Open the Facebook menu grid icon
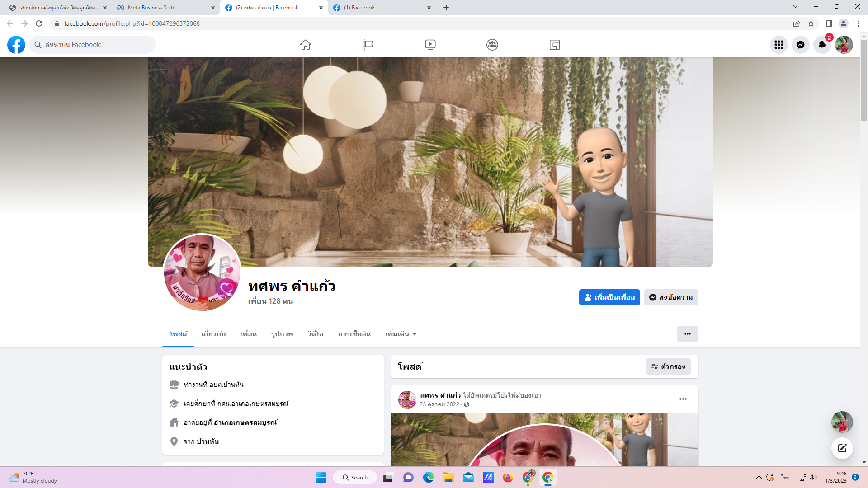Screen dimensions: 868x488 point(778,45)
